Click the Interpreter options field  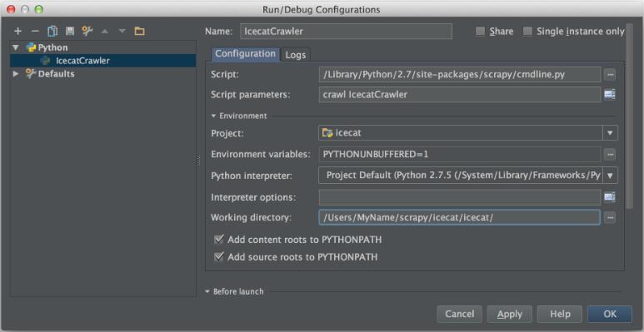coord(460,197)
